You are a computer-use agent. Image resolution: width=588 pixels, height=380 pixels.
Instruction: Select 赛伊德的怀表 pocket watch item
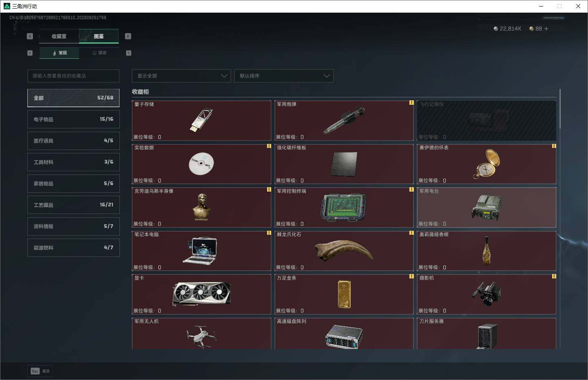pos(486,164)
